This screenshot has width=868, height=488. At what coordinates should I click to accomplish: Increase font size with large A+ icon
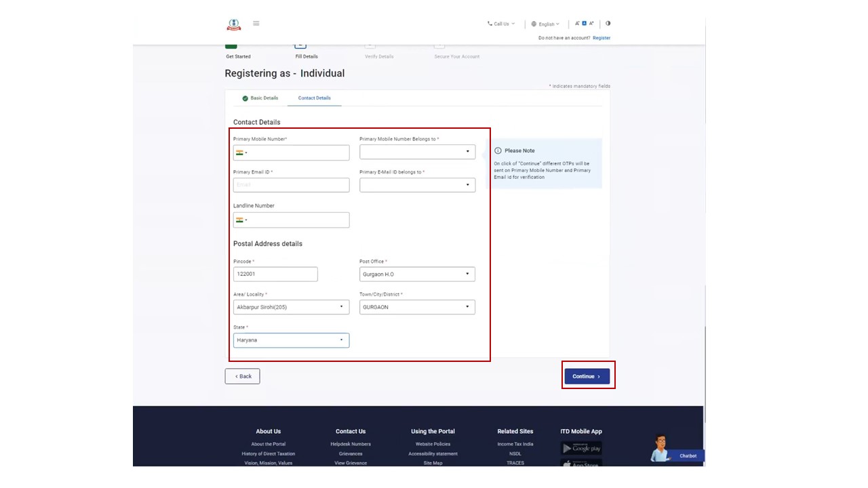pos(591,24)
